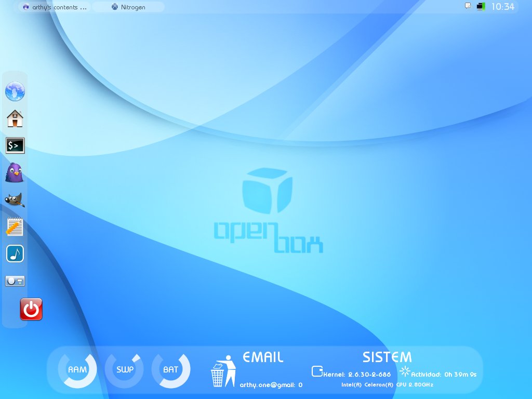Click arthy.one@gmail mail count text
Screen dimensions: 532x399
[271, 385]
